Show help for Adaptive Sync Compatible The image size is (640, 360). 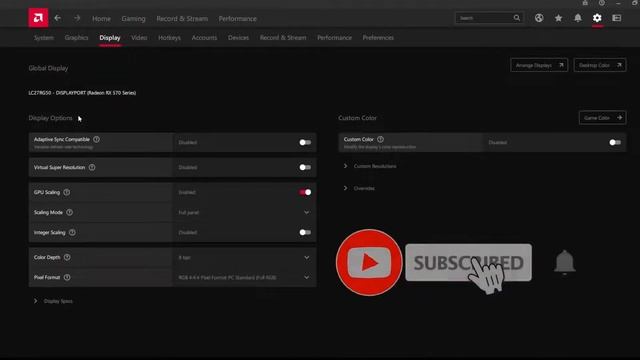point(96,139)
